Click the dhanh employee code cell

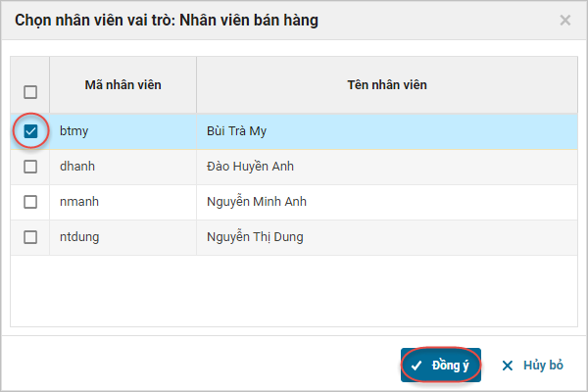pyautogui.click(x=77, y=166)
